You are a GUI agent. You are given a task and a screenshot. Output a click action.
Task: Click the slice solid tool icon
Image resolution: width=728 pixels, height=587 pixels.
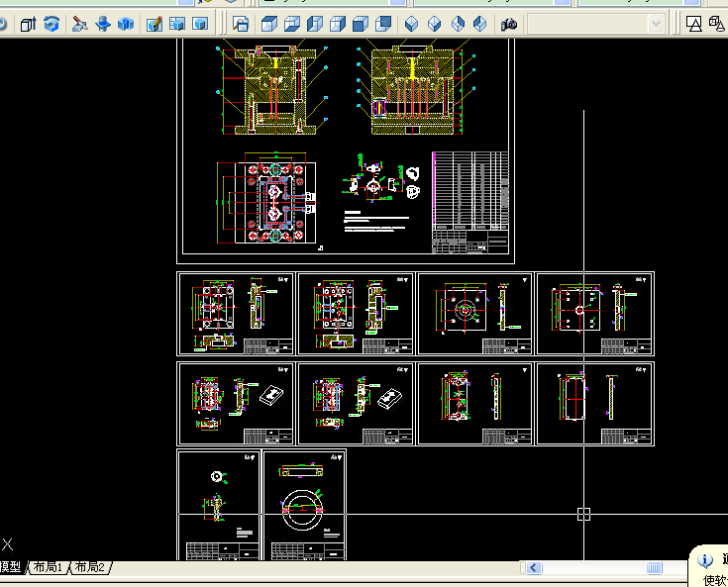pyautogui.click(x=80, y=24)
